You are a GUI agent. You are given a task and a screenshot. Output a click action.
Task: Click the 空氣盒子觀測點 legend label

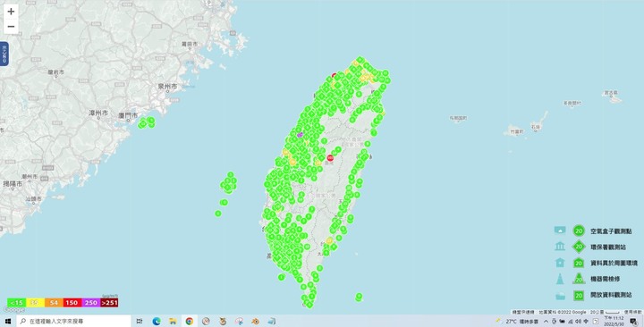pos(611,231)
